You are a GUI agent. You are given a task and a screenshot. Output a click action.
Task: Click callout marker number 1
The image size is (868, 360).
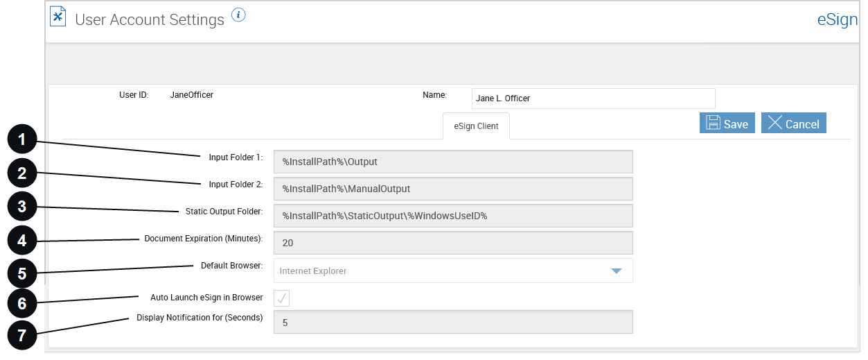point(22,139)
